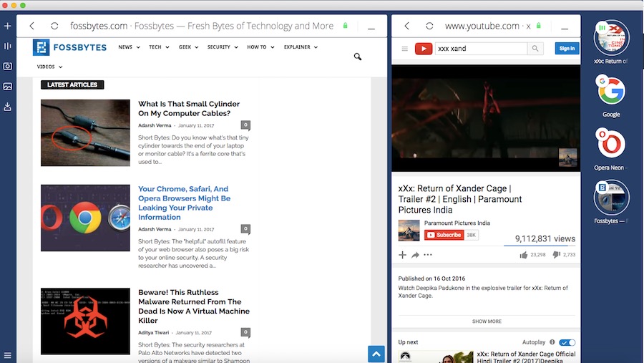The width and height of the screenshot is (644, 363).
Task: Open the snap screenshot tool in the sidebar
Action: click(x=7, y=66)
